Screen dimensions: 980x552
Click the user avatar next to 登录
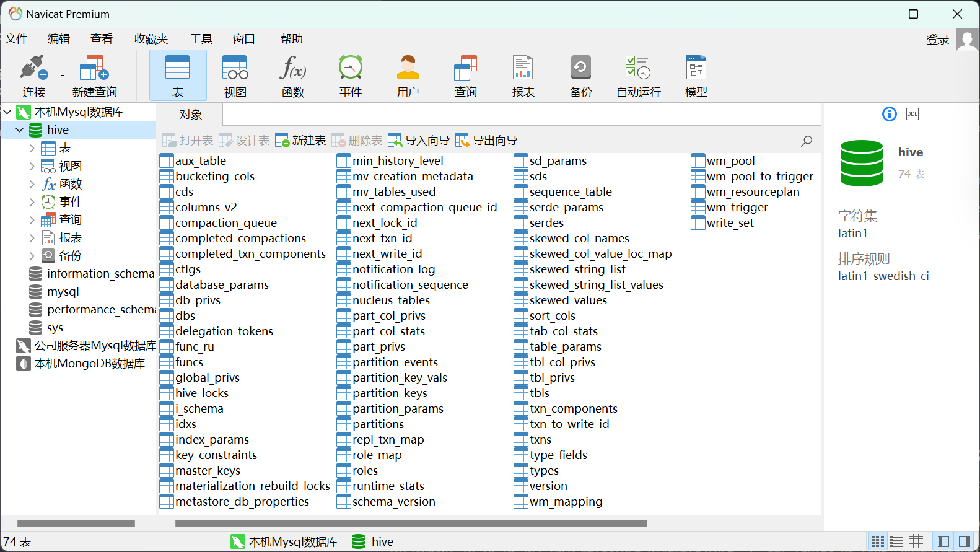(x=967, y=39)
